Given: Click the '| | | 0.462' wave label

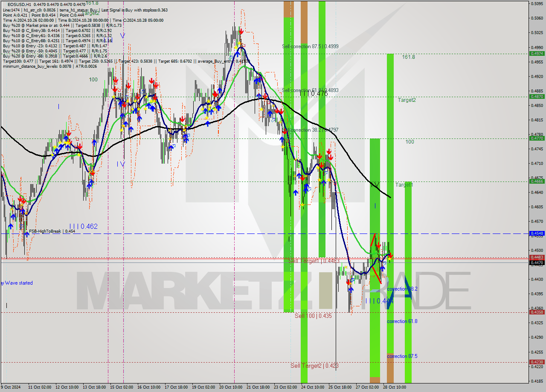Looking at the screenshot, I should click(x=84, y=227).
